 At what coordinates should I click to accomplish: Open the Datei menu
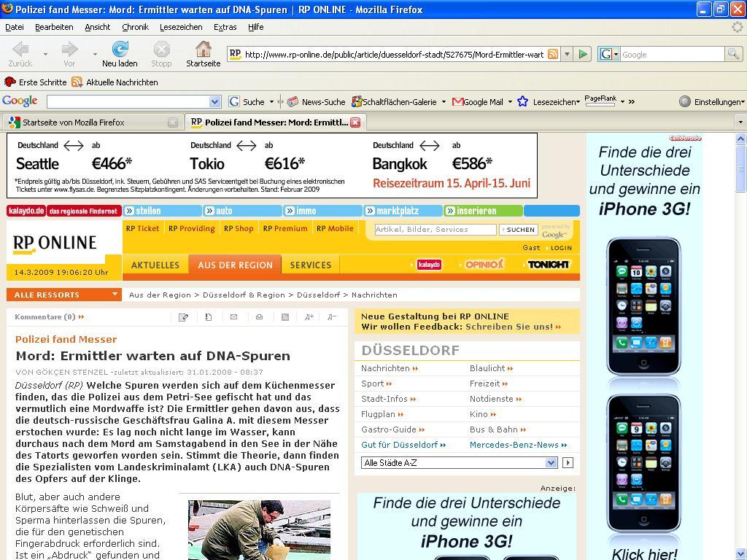pos(15,27)
